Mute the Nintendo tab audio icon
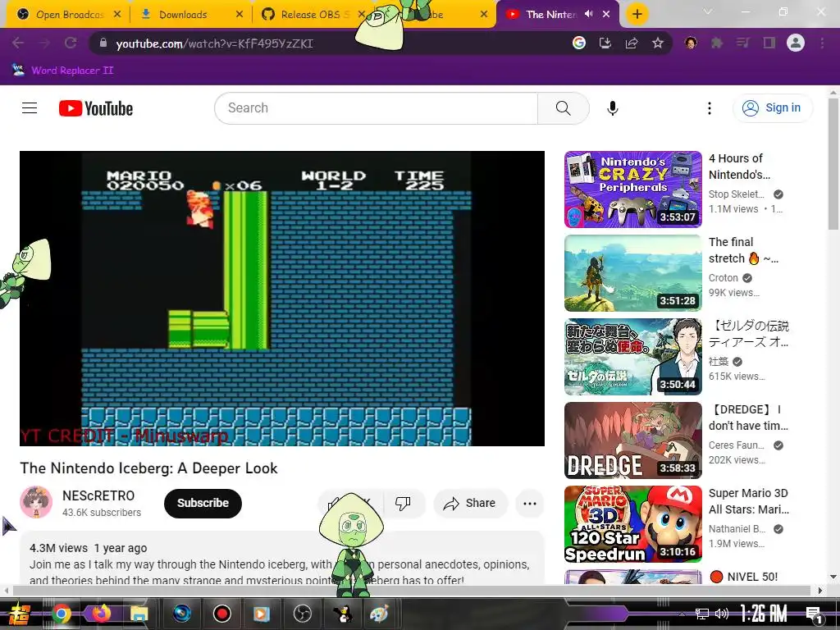Screen dimensions: 840x630 [589, 14]
